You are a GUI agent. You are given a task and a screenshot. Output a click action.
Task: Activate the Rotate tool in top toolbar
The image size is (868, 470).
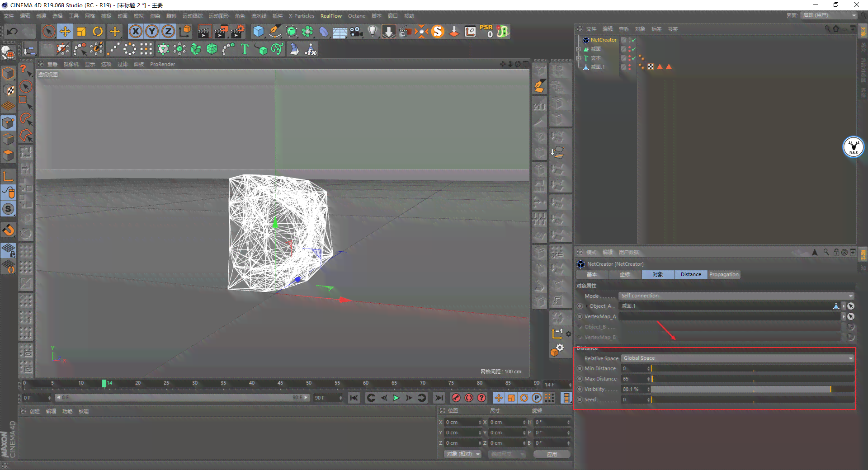98,31
